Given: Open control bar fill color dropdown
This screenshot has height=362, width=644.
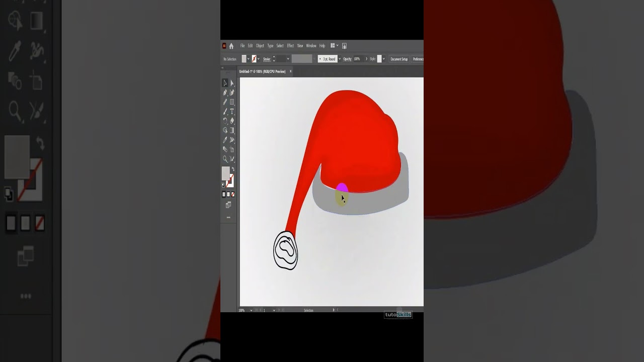Looking at the screenshot, I should [248, 59].
